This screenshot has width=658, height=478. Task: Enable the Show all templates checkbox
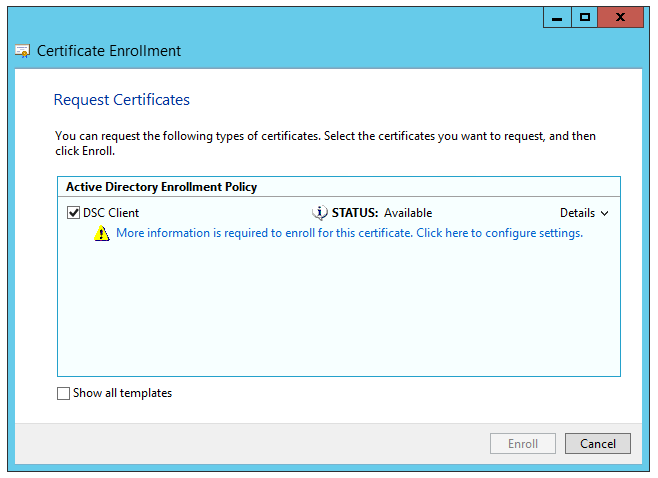tap(64, 394)
